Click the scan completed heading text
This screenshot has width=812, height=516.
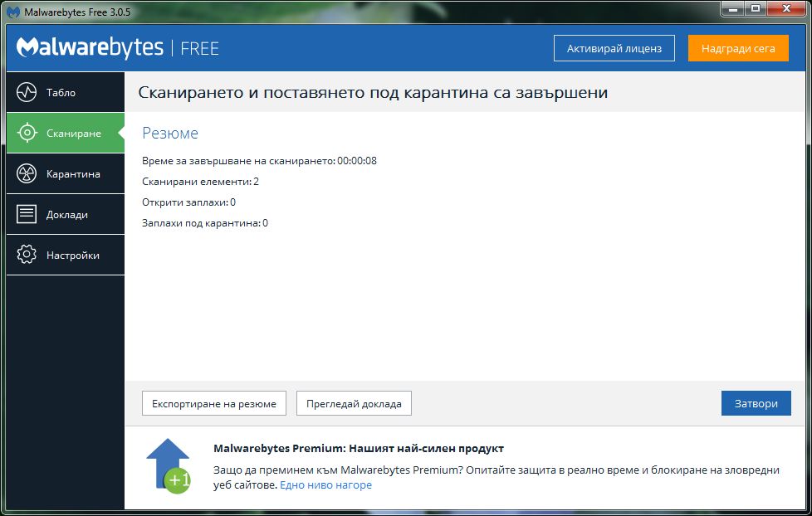tap(373, 93)
